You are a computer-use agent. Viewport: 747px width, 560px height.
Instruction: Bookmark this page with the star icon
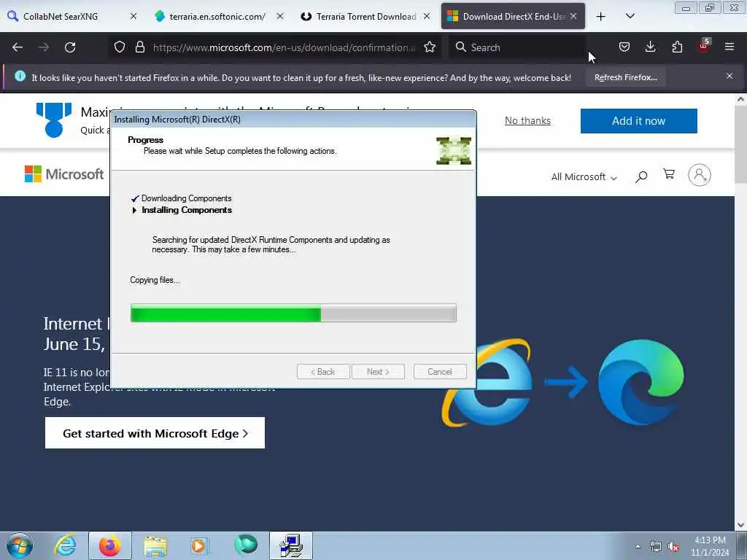tap(429, 47)
